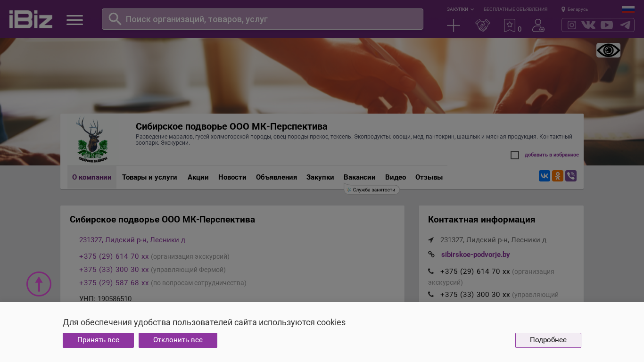Open the Отзывы tab
The width and height of the screenshot is (644, 362).
coord(429,177)
